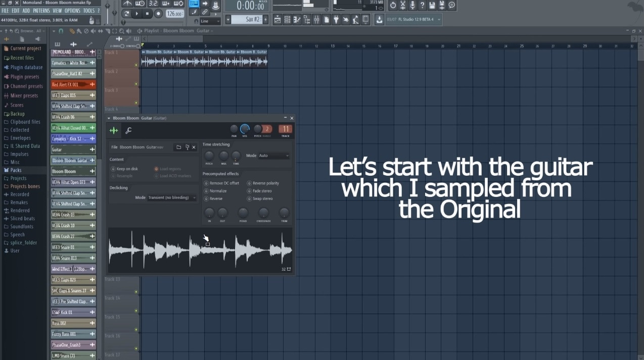644x360 pixels.
Task: Open the browser options arrow menu
Action: point(2,31)
